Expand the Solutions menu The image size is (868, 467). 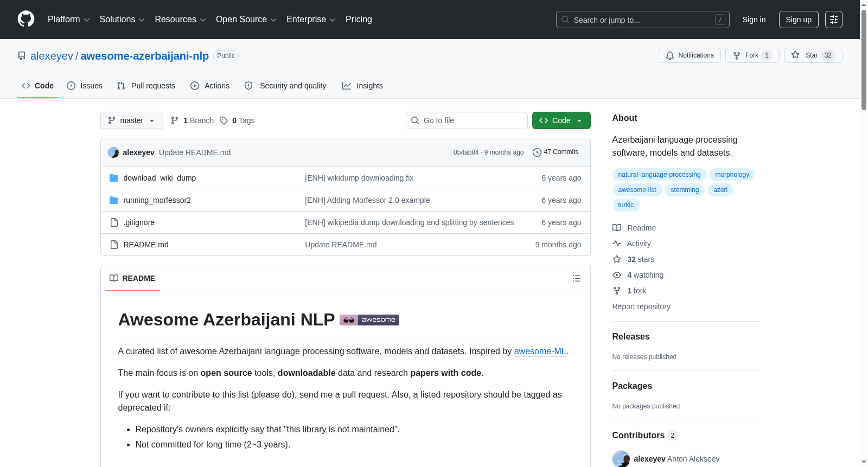click(x=122, y=20)
